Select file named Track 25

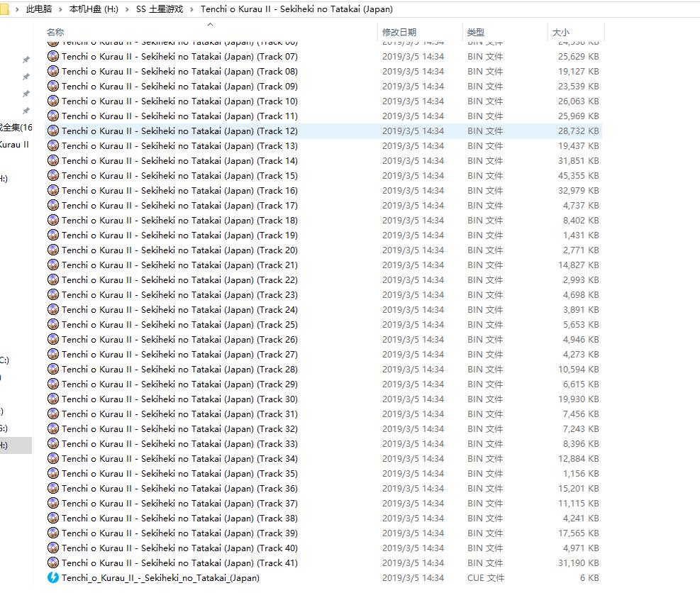179,324
